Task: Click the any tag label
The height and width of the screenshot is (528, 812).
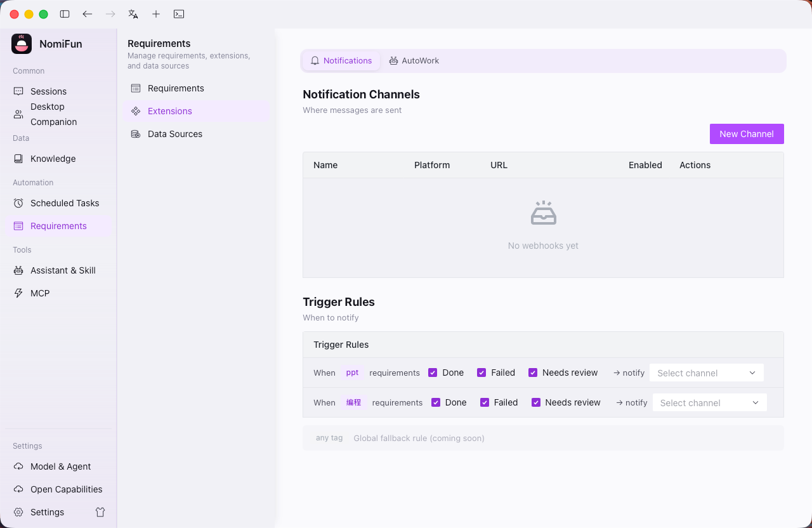Action: tap(329, 438)
